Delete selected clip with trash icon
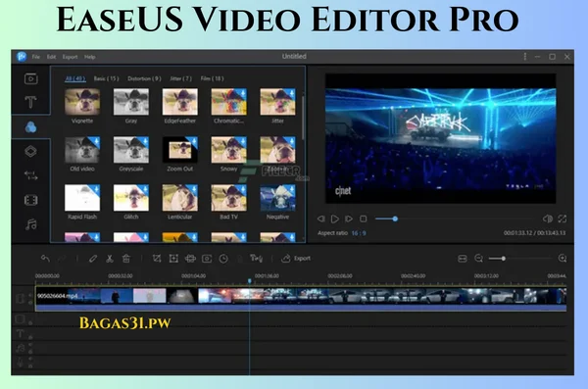Screen dimensions: 588x389 pyautogui.click(x=126, y=258)
